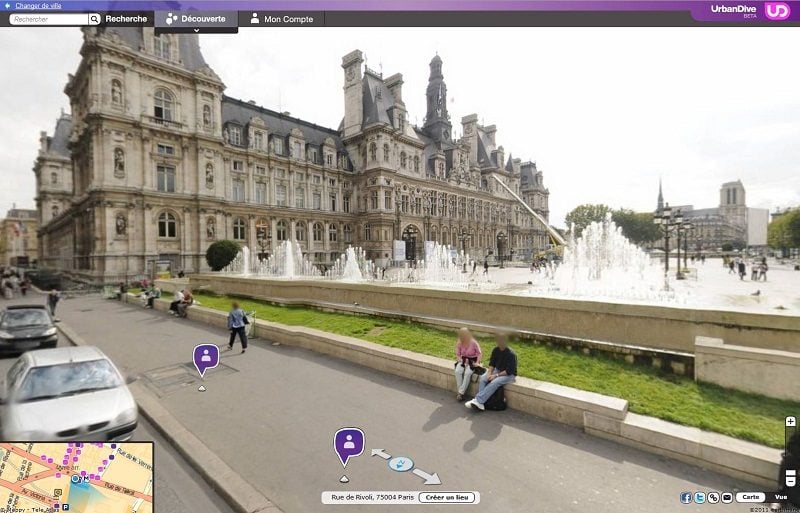Click the mini map thumbnail

(x=76, y=477)
